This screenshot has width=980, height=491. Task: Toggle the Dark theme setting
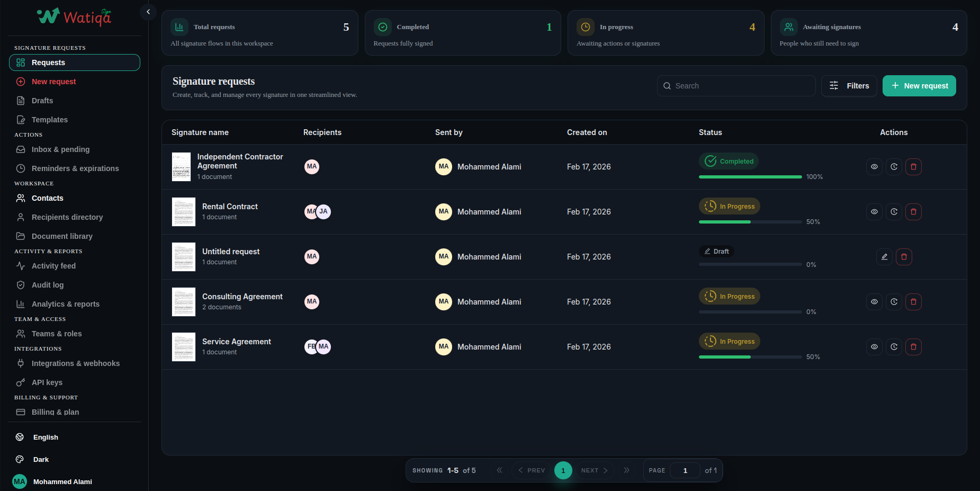[41, 460]
